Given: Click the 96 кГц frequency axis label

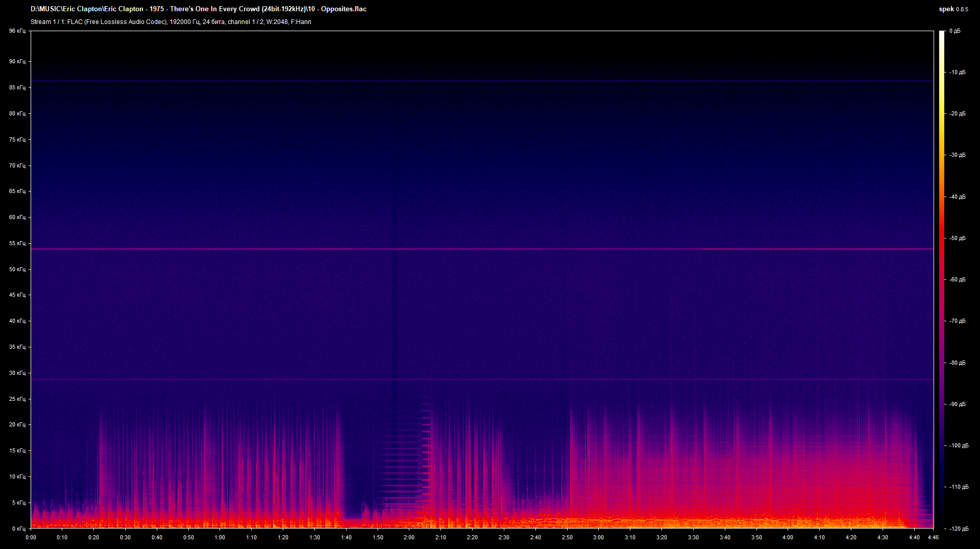Looking at the screenshot, I should [x=17, y=31].
